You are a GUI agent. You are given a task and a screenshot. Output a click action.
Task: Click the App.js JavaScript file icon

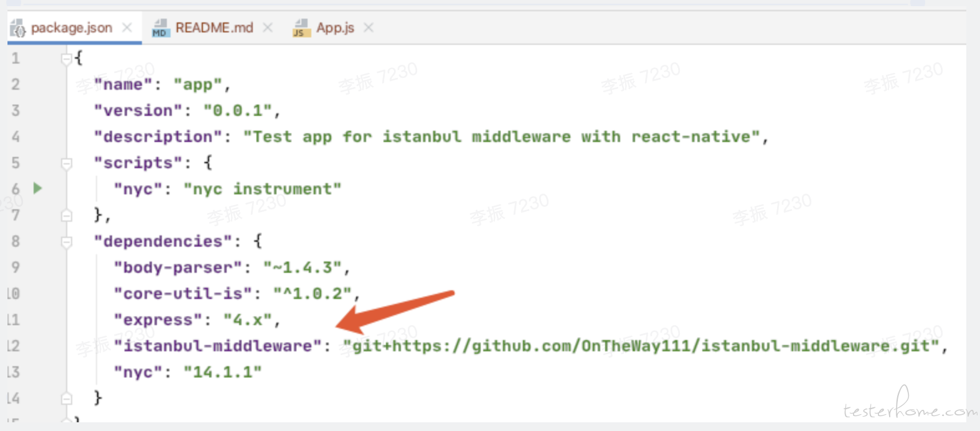click(x=301, y=28)
